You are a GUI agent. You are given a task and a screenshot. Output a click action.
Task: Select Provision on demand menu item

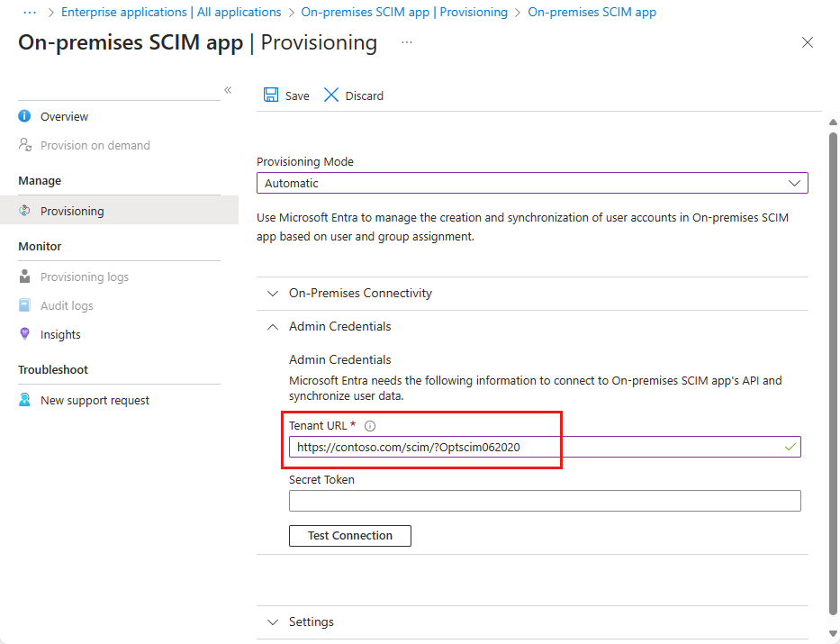coord(95,145)
